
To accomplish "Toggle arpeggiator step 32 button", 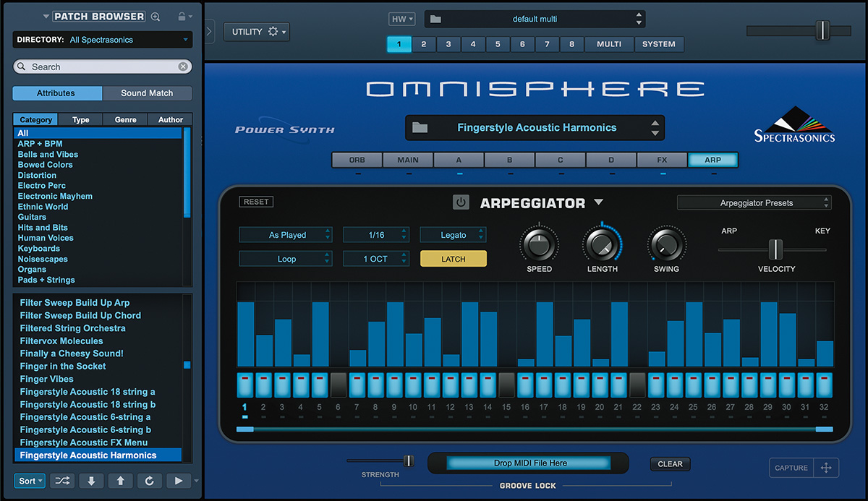I will click(825, 385).
